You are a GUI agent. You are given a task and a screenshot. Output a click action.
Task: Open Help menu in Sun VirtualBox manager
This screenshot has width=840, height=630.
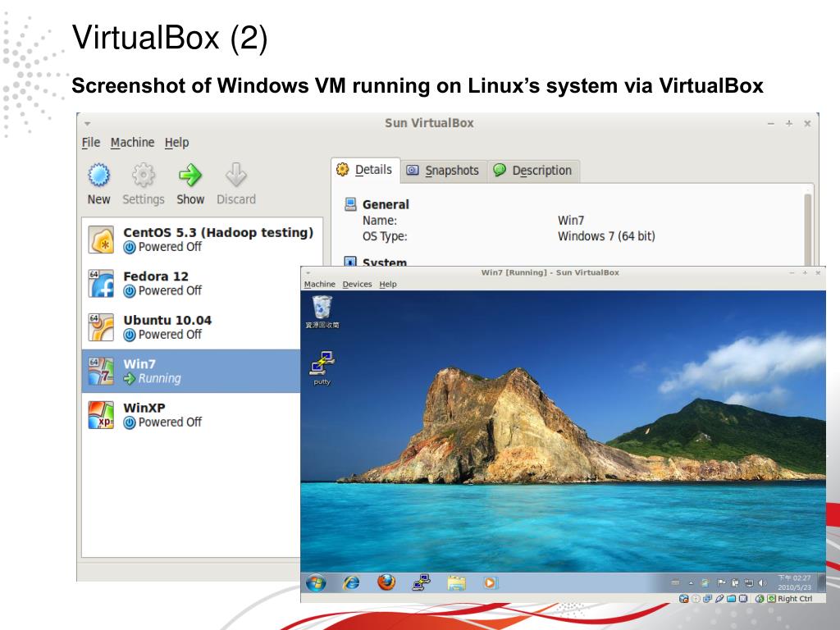click(177, 143)
